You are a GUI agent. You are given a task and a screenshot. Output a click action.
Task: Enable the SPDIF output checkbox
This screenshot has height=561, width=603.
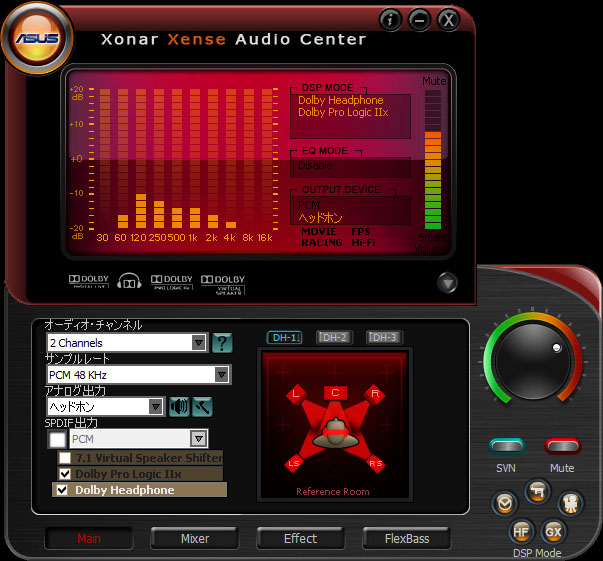[57, 439]
